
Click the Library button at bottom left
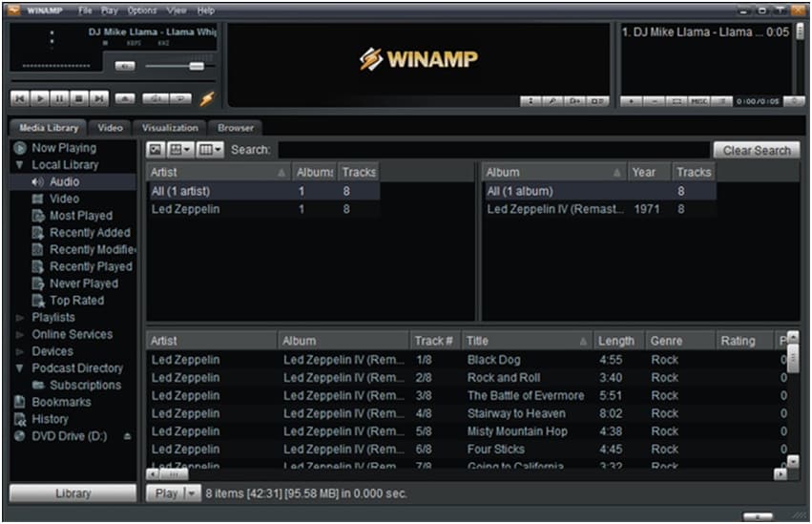pos(73,493)
